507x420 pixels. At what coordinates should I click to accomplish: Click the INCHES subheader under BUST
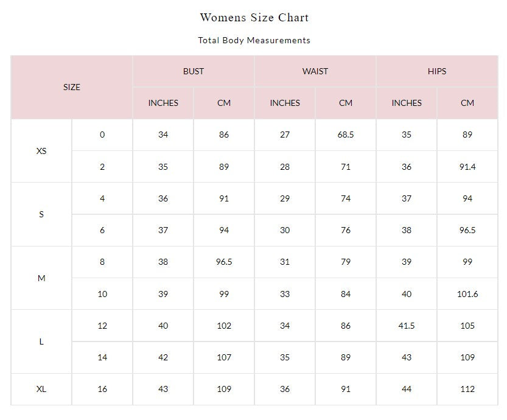pyautogui.click(x=163, y=103)
